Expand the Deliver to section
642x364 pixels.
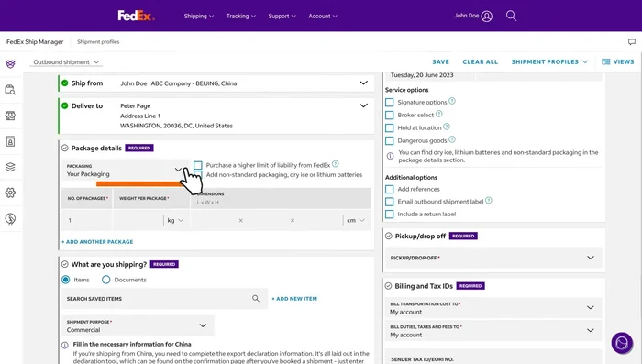pos(363,105)
